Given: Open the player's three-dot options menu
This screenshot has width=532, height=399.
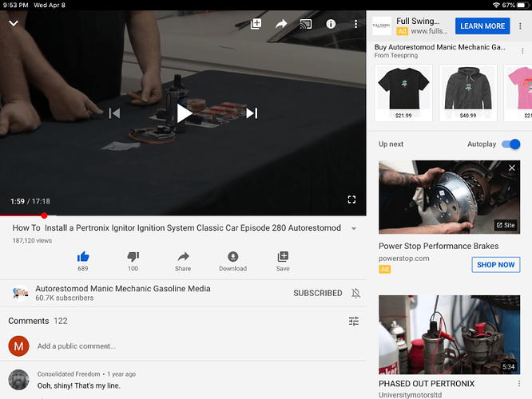Looking at the screenshot, I should pos(355,24).
